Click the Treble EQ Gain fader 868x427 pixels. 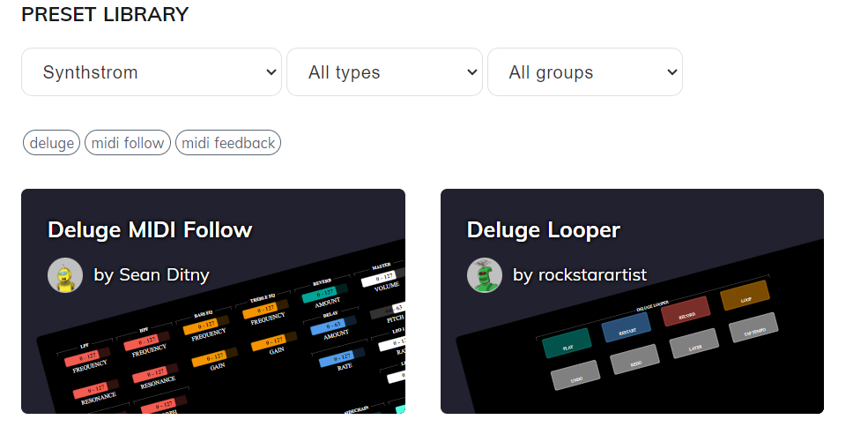coord(274,341)
